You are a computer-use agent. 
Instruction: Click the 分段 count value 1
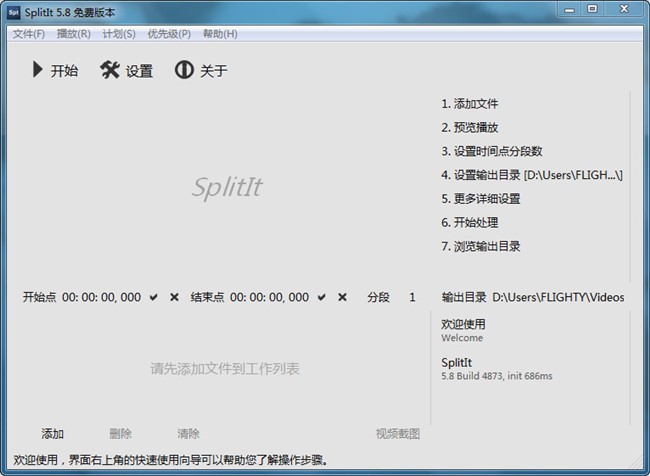pos(412,297)
